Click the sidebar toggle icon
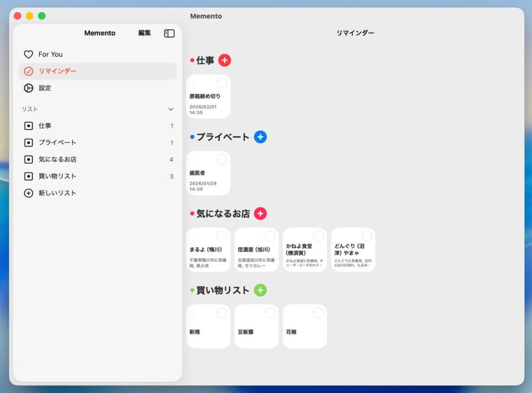 click(169, 33)
